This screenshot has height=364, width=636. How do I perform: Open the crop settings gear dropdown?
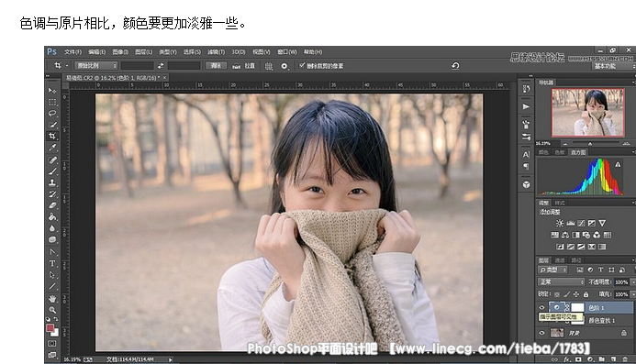click(285, 66)
